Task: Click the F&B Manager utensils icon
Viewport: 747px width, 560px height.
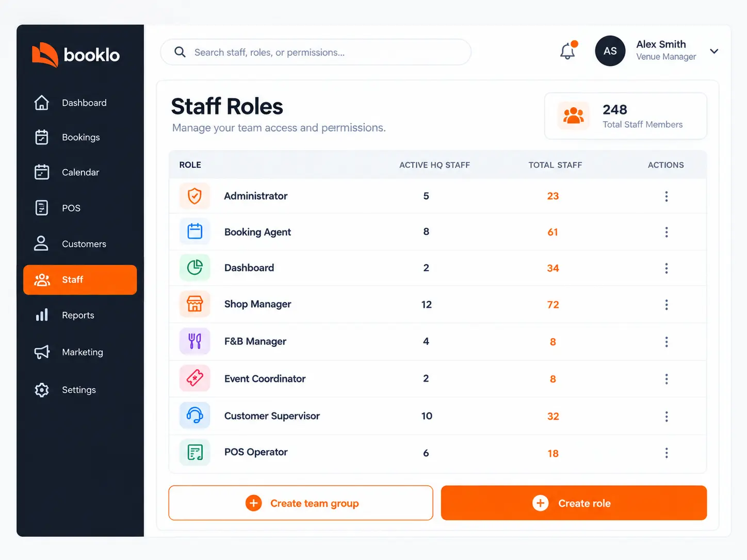Action: (194, 341)
